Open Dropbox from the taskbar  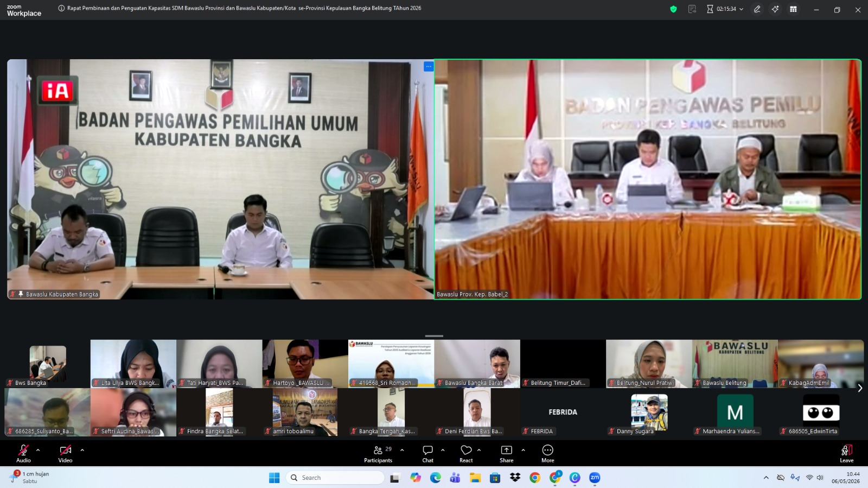point(515,478)
